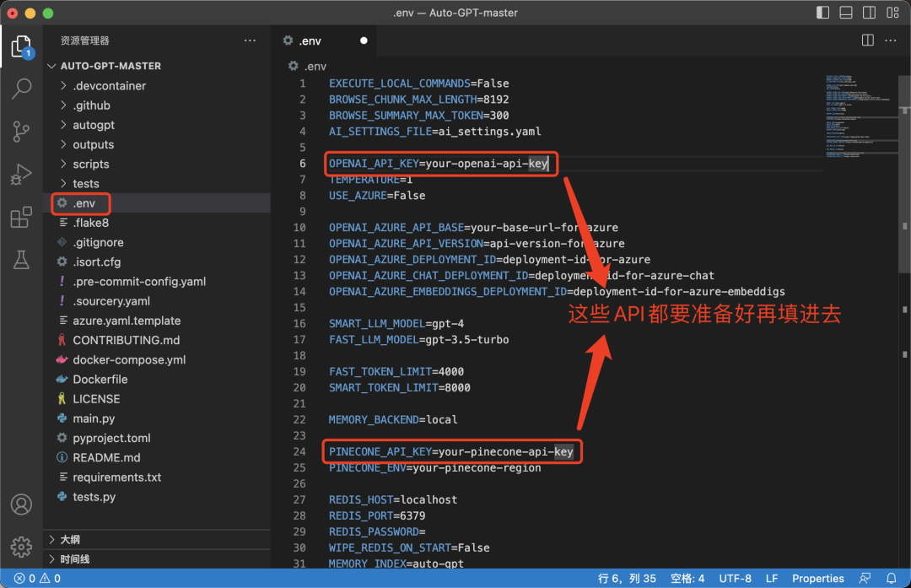Viewport: 911px width, 588px height.
Task: Show errors and warnings count in status bar
Action: click(37, 578)
